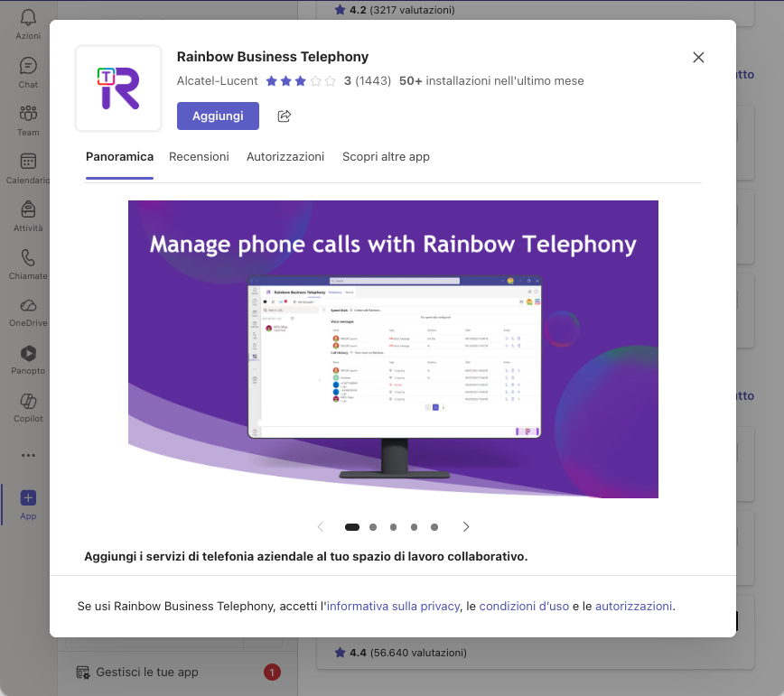784x696 pixels.
Task: Select the fifth carousel page dot
Action: tap(434, 527)
